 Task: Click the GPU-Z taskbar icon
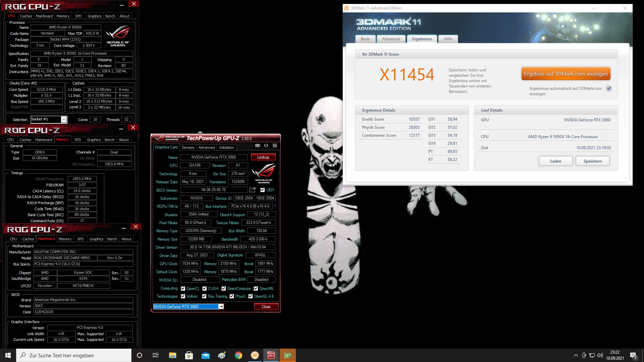pyautogui.click(x=288, y=355)
